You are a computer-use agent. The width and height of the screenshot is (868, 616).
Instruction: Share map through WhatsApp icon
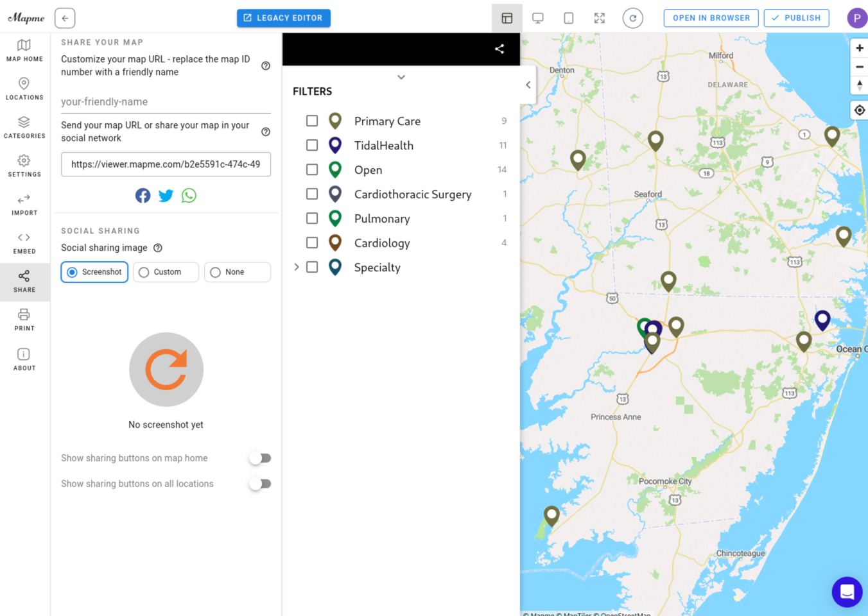(189, 196)
